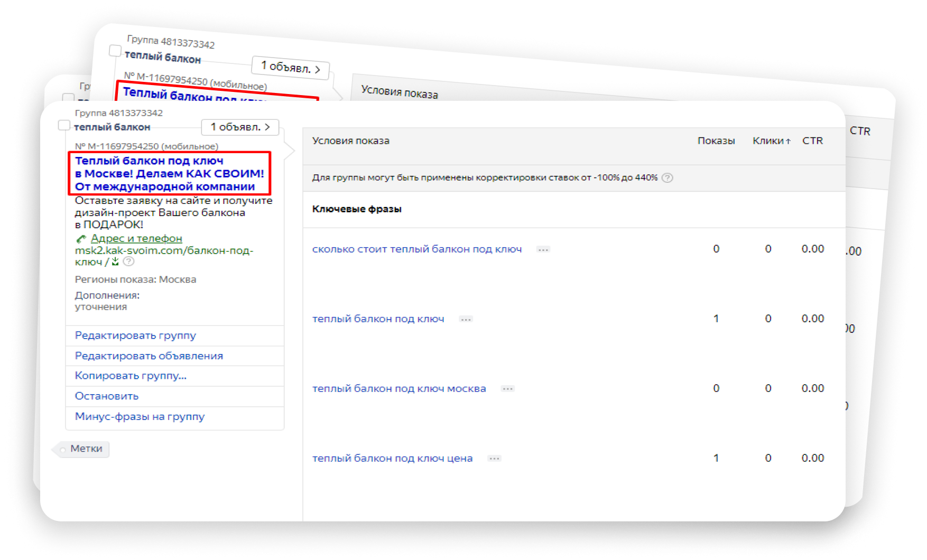Viewport: 927px width, 560px height.
Task: Click the 'Ключевые фразы' section heading
Action: (x=357, y=209)
